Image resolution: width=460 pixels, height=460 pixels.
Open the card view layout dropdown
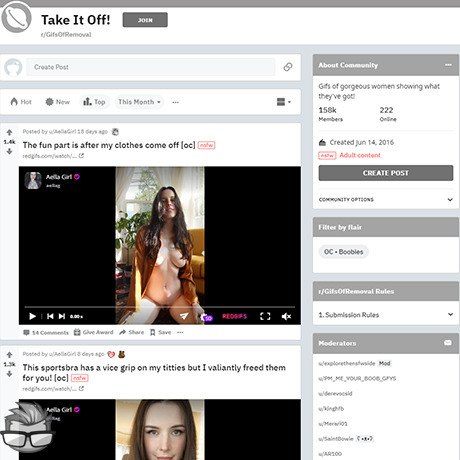point(284,102)
